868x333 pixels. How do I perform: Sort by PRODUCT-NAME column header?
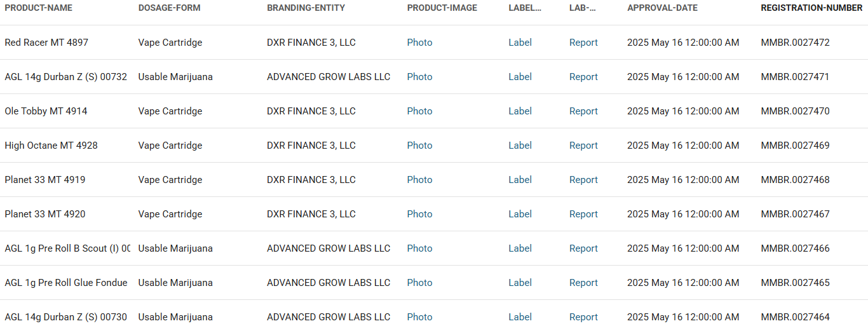tap(38, 8)
